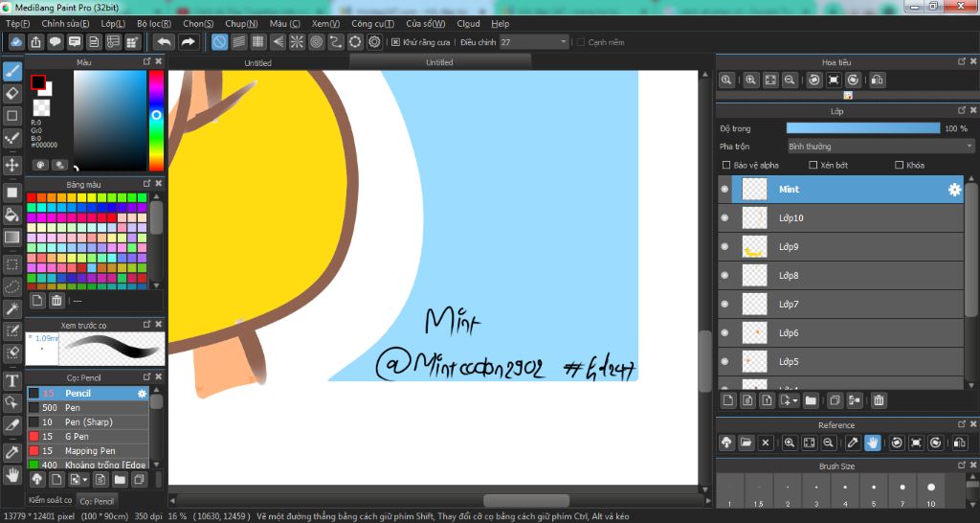Switch to first Untitled canvas tab
The image size is (980, 523).
tap(258, 62)
